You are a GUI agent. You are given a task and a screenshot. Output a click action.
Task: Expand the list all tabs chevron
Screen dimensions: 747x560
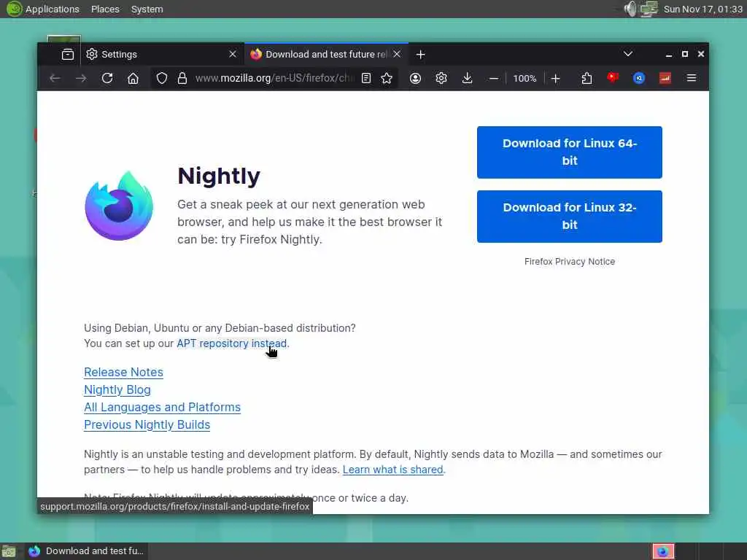pos(628,54)
